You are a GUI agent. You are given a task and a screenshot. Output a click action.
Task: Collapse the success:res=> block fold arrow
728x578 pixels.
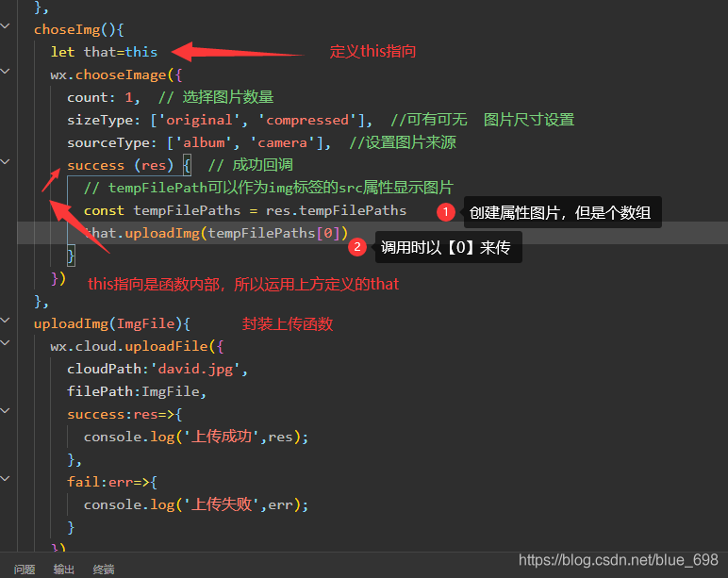coord(5,411)
